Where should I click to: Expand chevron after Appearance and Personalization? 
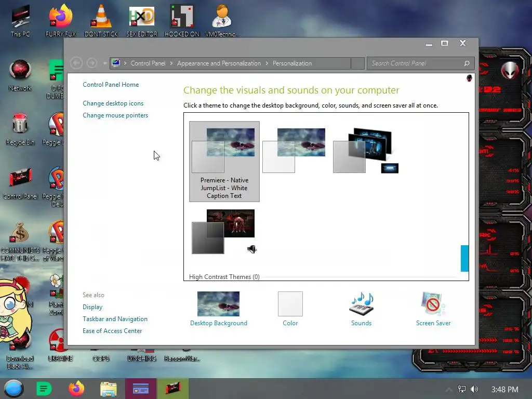tap(267, 63)
